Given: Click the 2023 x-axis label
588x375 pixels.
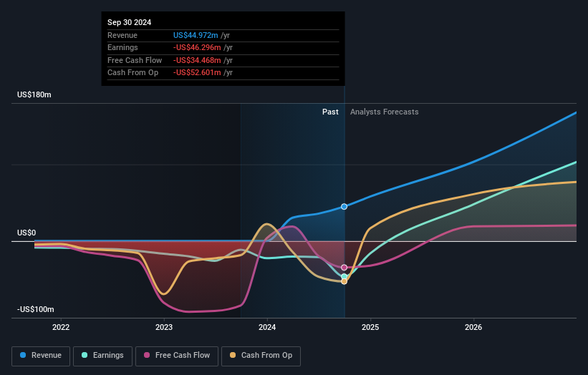Looking at the screenshot, I should click(x=164, y=327).
